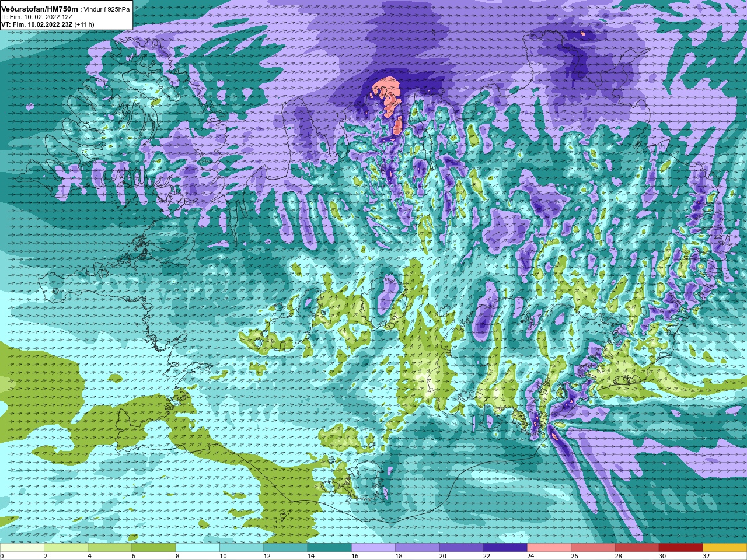Click the legend value label '6'
This screenshot has width=747, height=560.
point(133,556)
